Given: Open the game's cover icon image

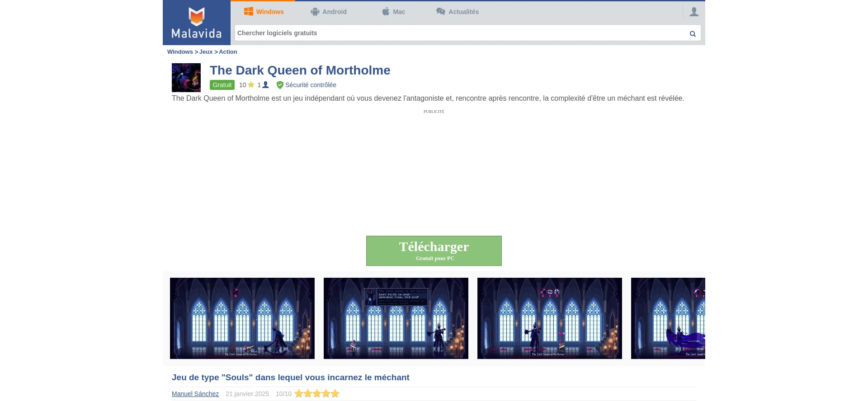Looking at the screenshot, I should 186,78.
